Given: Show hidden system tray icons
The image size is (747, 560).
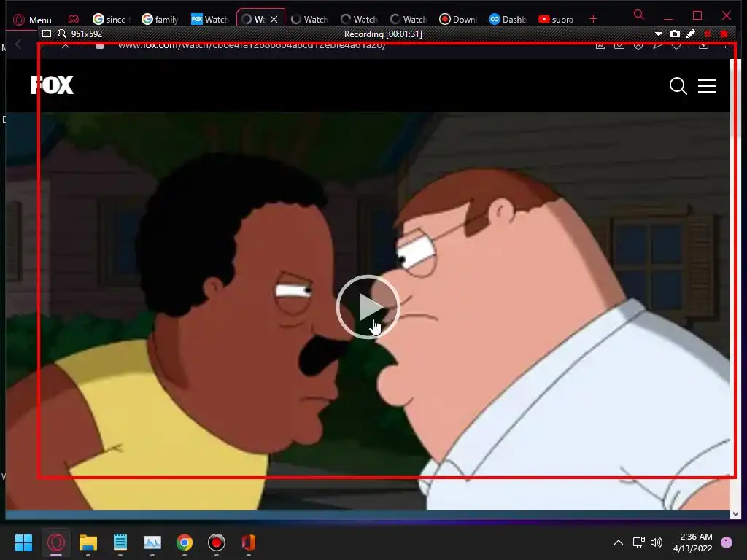Looking at the screenshot, I should click(x=619, y=542).
